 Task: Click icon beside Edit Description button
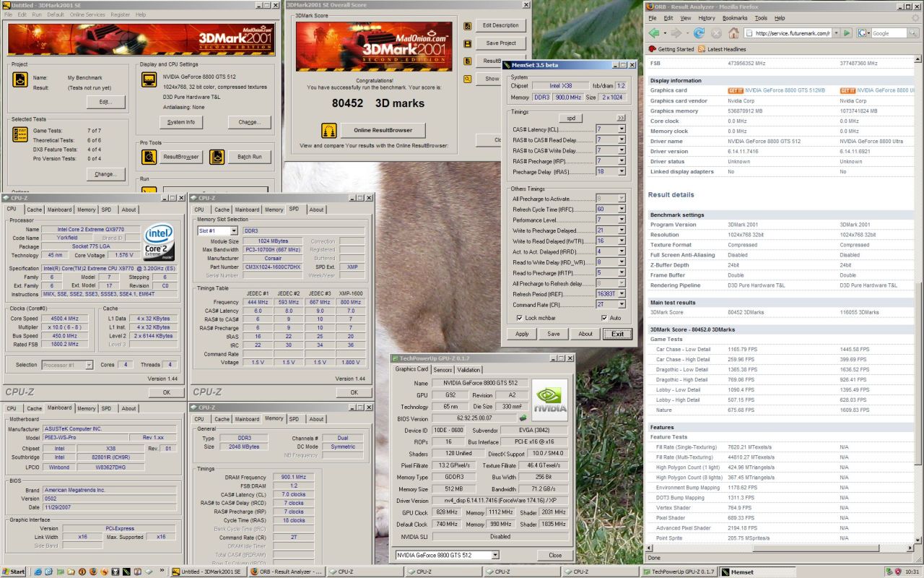[468, 25]
